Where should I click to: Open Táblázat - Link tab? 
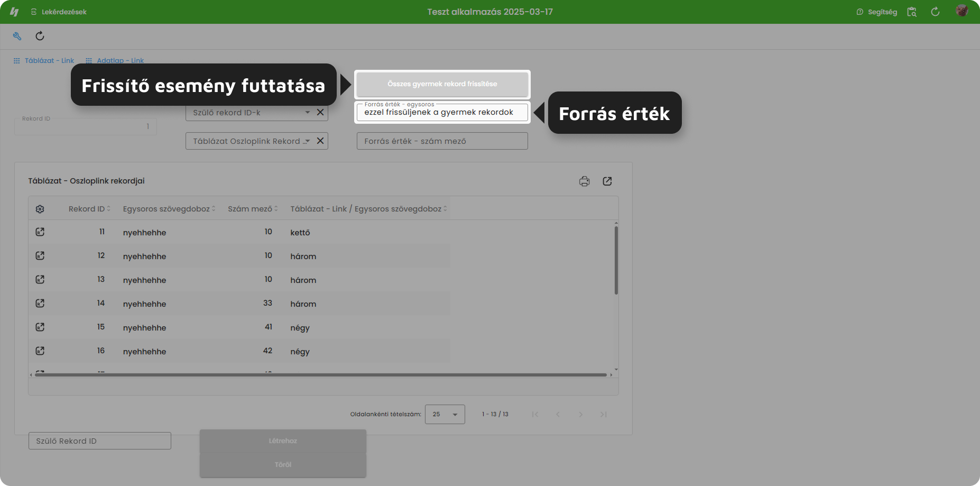44,61
